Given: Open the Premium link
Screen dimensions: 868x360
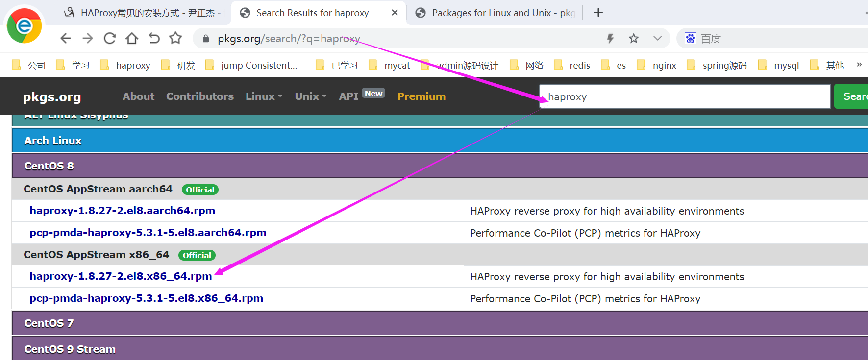Looking at the screenshot, I should [422, 96].
